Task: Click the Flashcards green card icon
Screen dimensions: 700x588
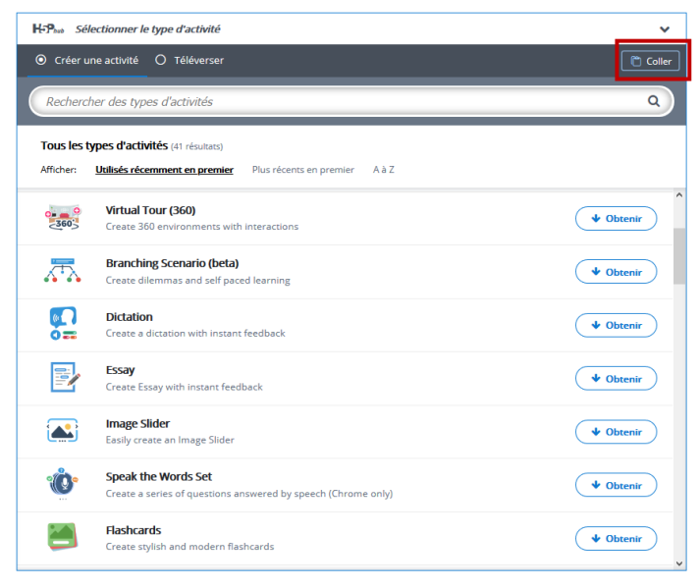Action: [x=63, y=537]
